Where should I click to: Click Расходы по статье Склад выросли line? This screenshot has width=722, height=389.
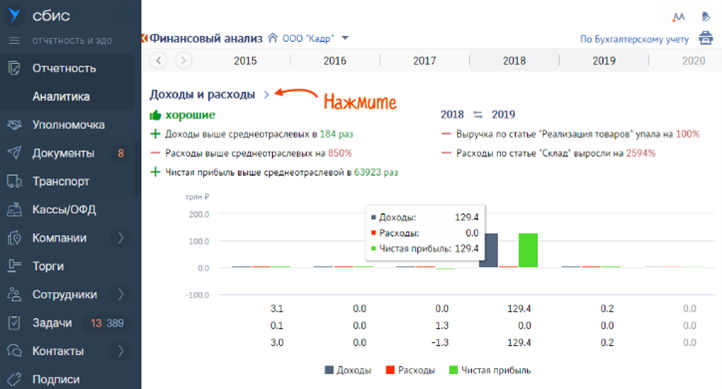556,153
